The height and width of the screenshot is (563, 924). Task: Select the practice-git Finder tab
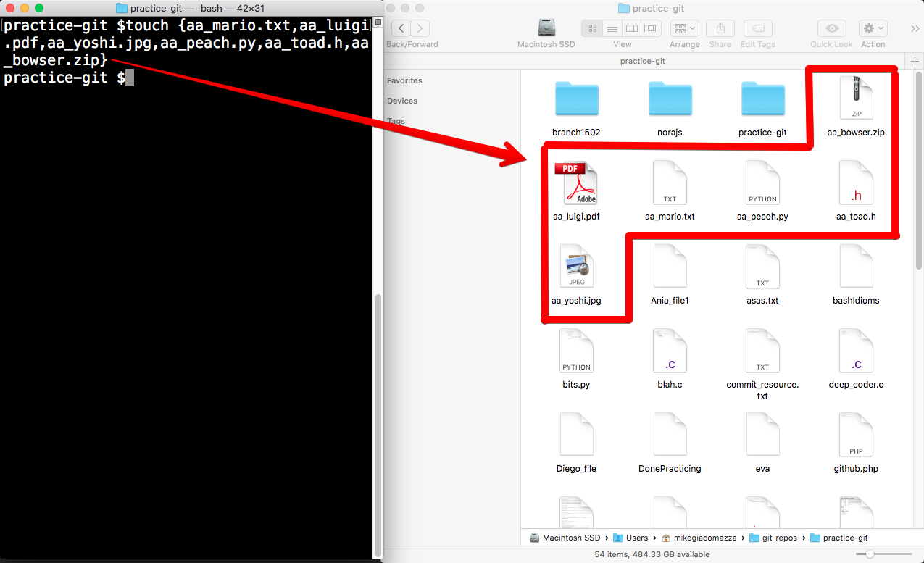[x=642, y=61]
